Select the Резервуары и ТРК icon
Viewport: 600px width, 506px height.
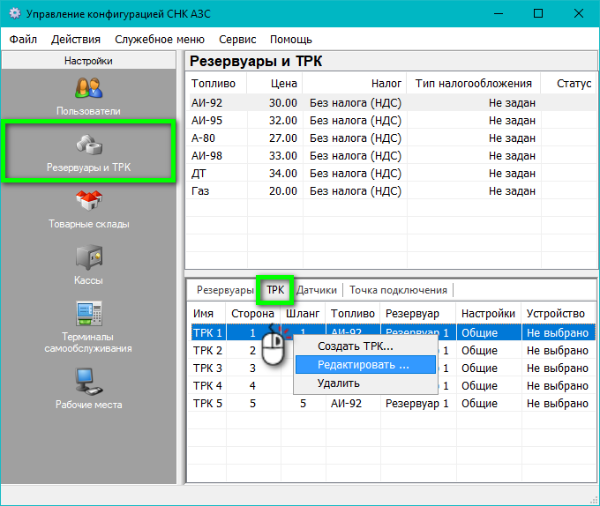88,149
